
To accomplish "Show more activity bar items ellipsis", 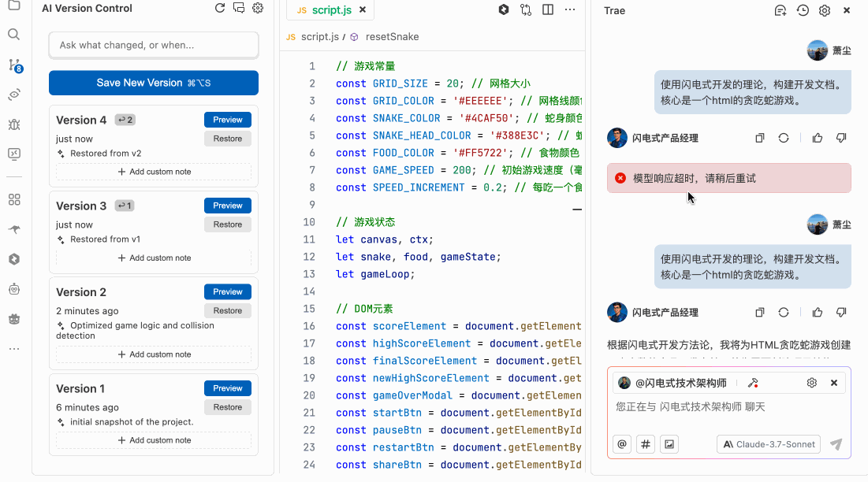I will 14,349.
